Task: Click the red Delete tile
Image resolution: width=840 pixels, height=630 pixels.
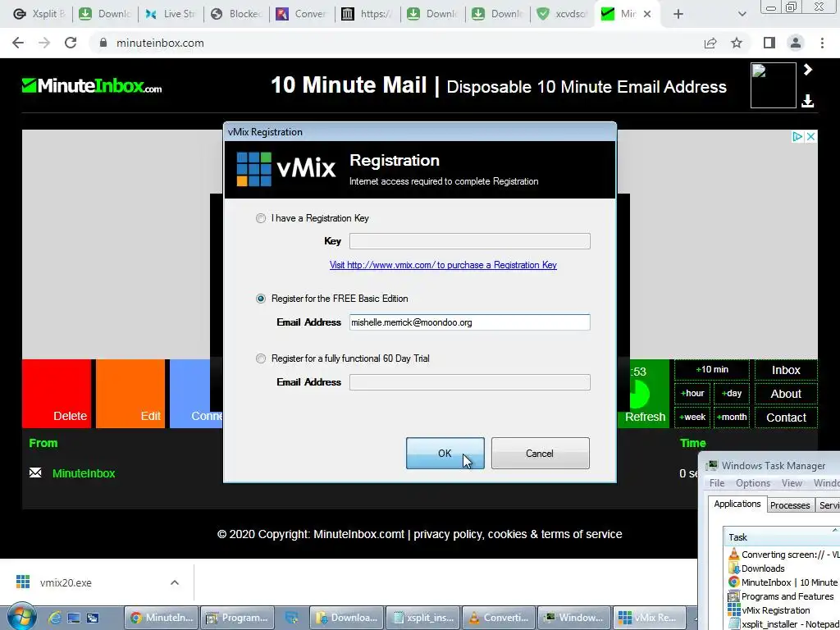Action: (x=57, y=393)
